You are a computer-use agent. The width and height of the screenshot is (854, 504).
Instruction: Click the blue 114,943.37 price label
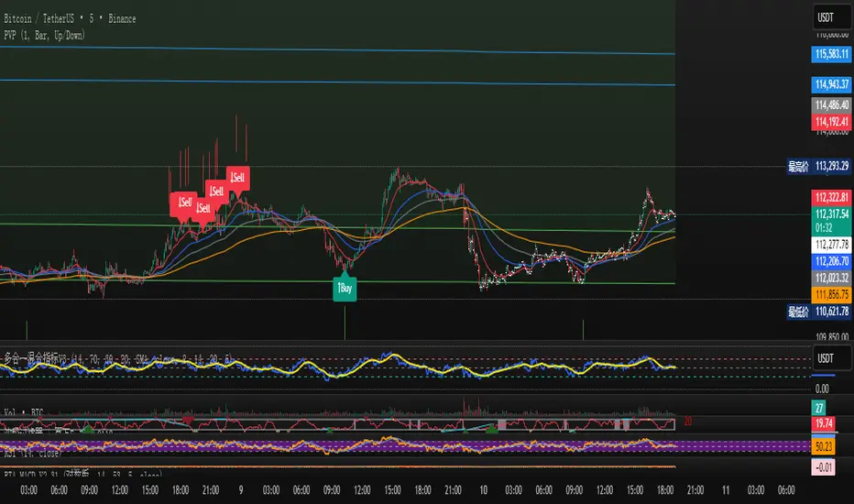(831, 84)
